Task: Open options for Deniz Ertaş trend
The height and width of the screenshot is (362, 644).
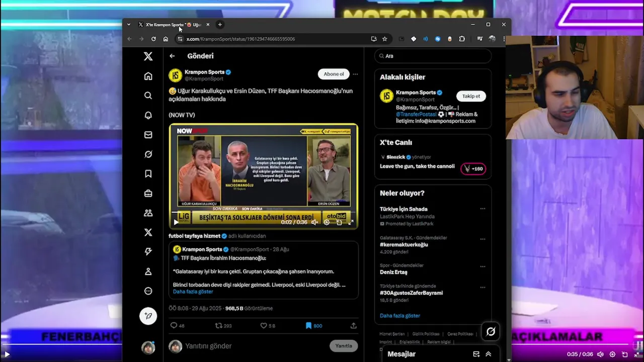Action: click(482, 266)
